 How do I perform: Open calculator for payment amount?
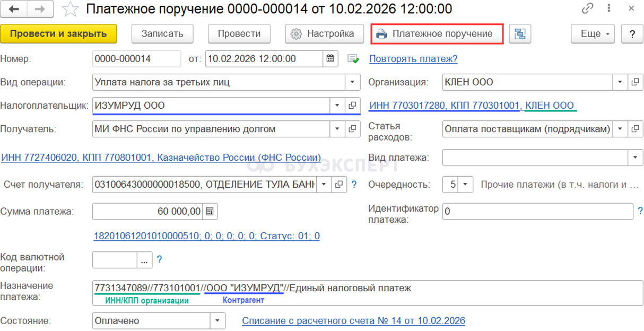click(x=210, y=211)
